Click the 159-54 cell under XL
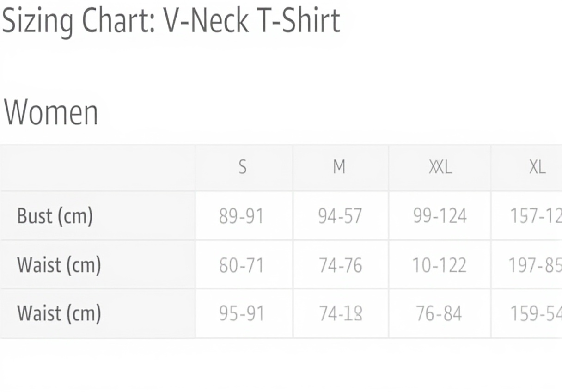 (535, 314)
